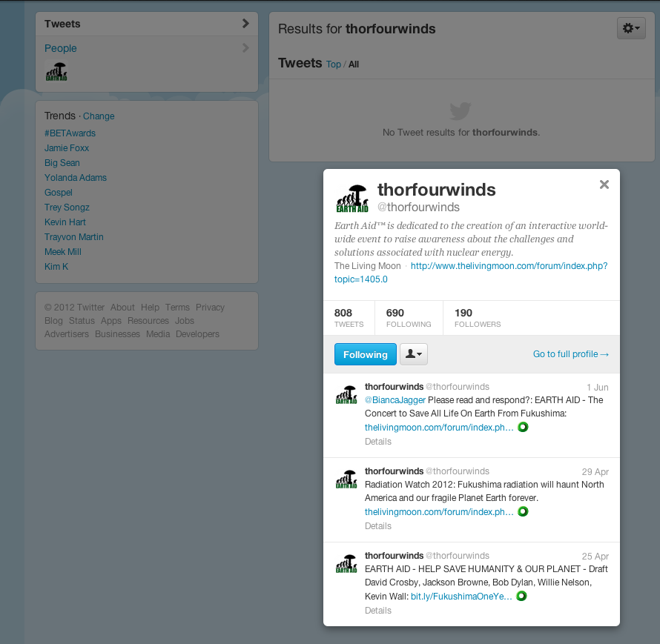Image resolution: width=660 pixels, height=644 pixels.
Task: Click the green media icon in 29 Apr tweet
Action: coord(523,512)
